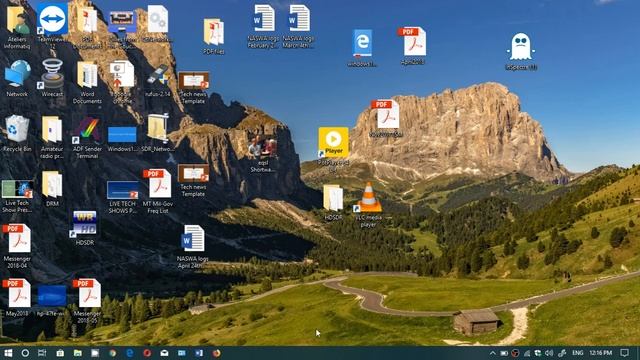Open the Mail app on the taskbar
640x360 pixels.
pos(164,353)
